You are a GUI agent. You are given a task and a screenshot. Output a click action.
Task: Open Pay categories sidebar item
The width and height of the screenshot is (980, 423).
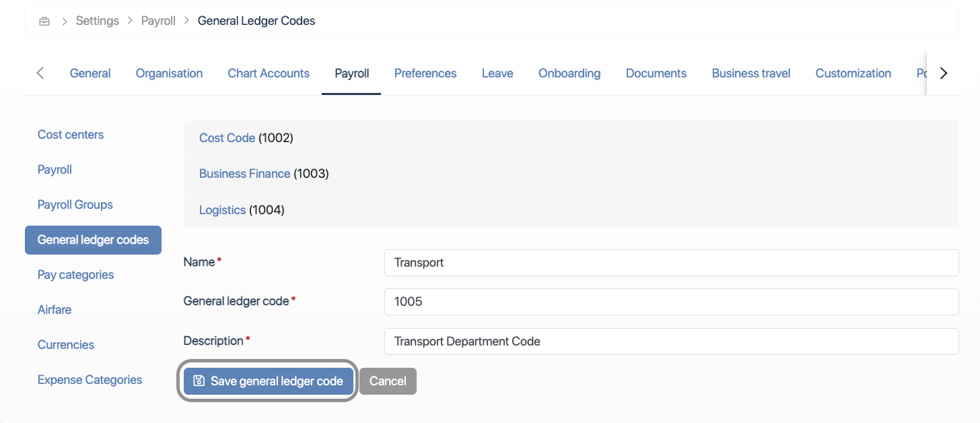coord(75,275)
